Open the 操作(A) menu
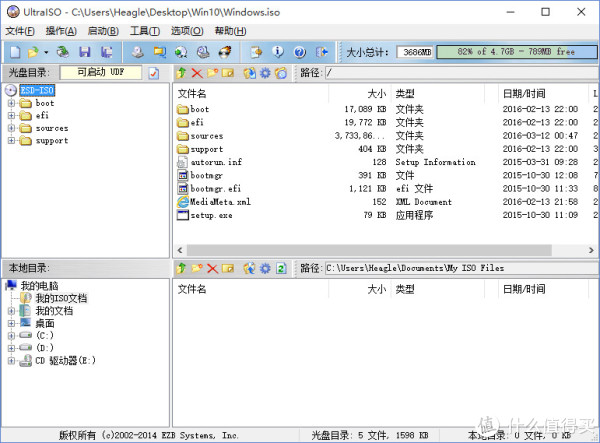 [x=61, y=31]
